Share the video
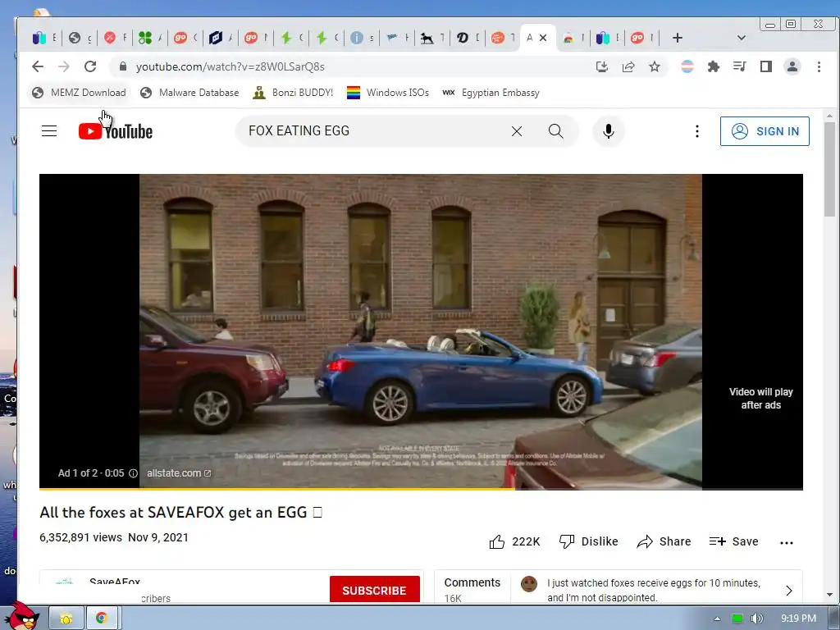The height and width of the screenshot is (630, 840). click(664, 541)
